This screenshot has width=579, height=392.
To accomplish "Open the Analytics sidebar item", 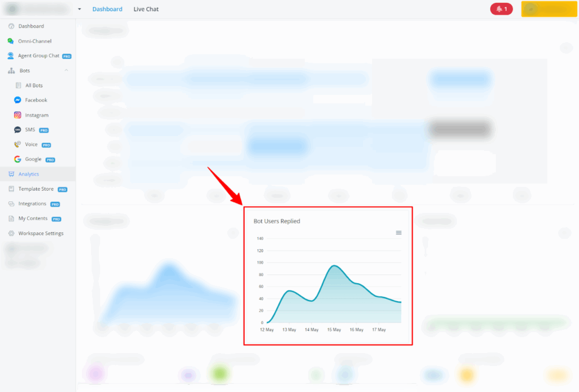I will pyautogui.click(x=28, y=174).
